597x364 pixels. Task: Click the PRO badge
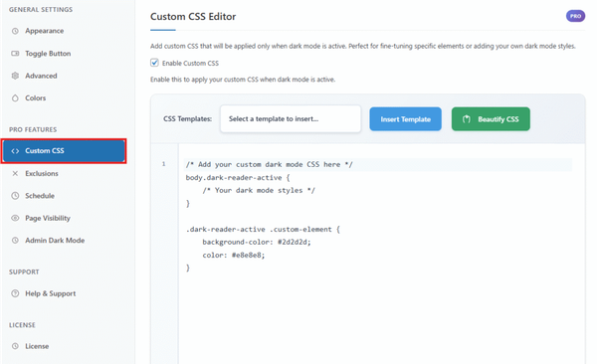[x=575, y=16]
